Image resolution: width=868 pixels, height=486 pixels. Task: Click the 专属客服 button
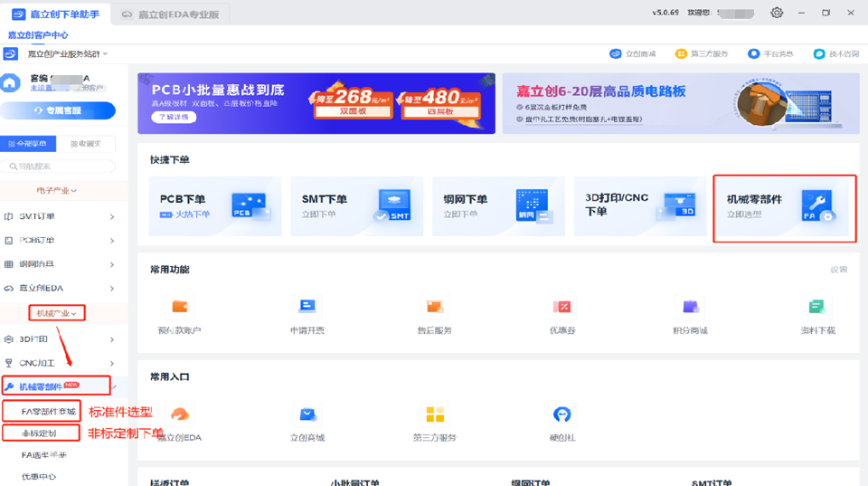pos(58,110)
